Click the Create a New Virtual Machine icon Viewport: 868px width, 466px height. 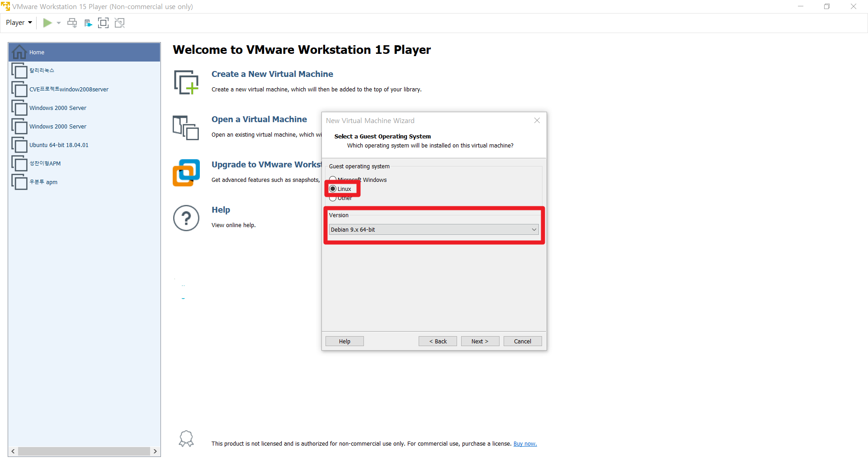click(x=186, y=82)
